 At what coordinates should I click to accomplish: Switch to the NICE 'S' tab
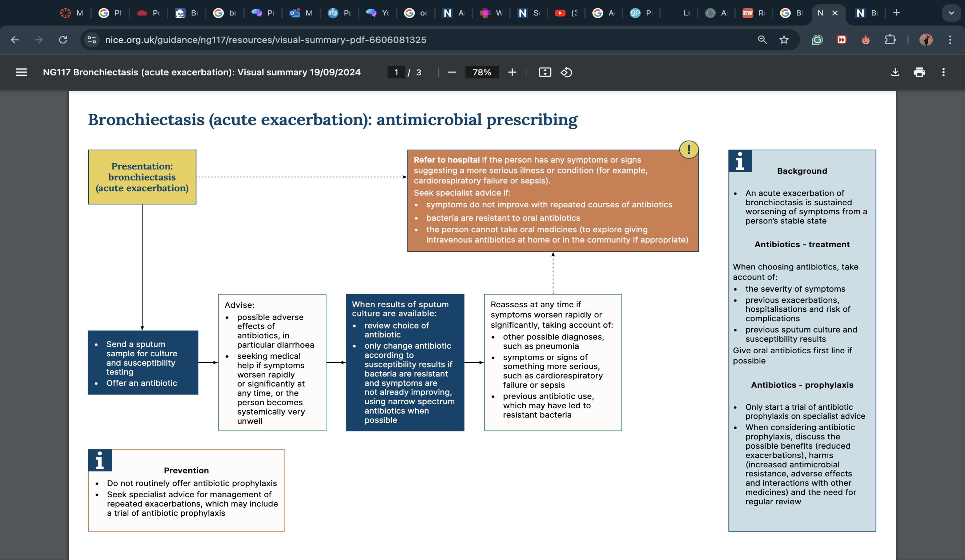click(x=529, y=13)
